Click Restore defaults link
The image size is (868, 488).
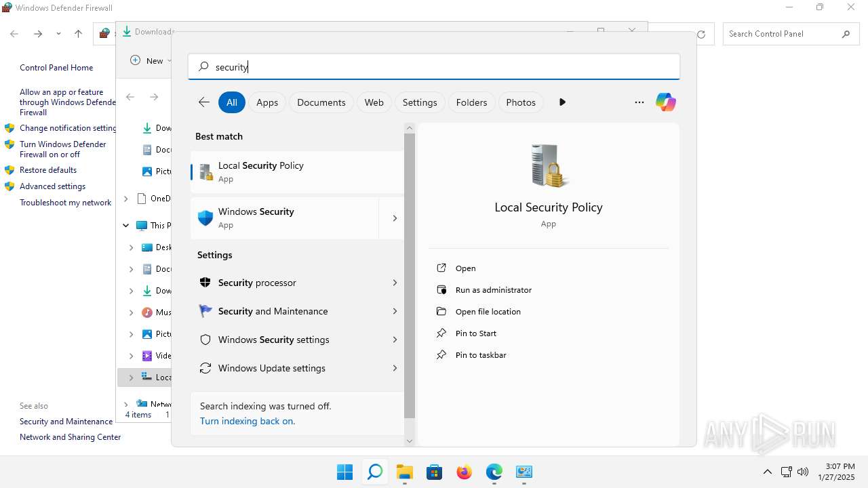tap(48, 170)
